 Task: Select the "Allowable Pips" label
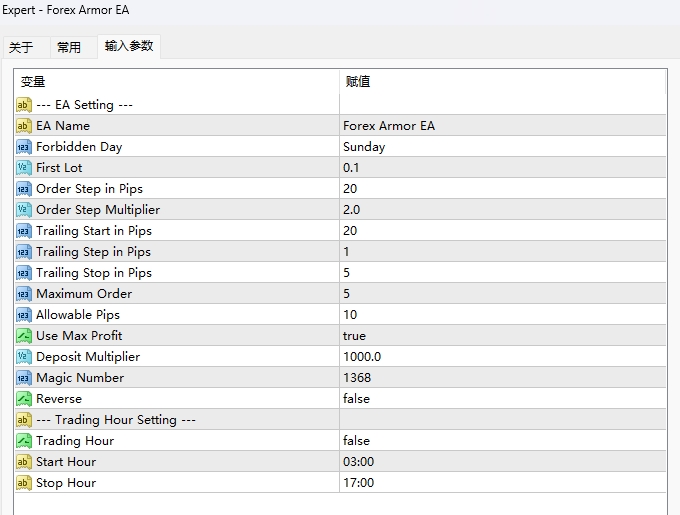(x=78, y=315)
